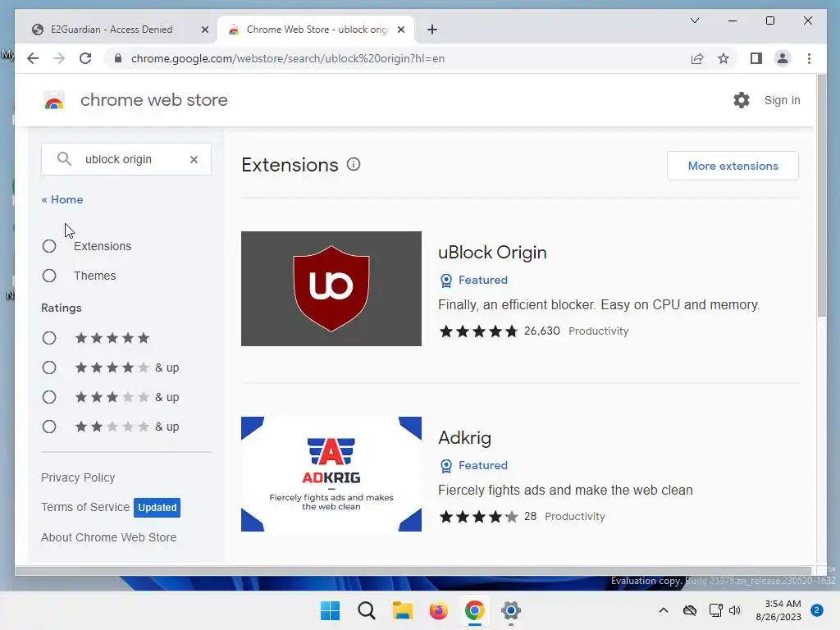Close the Chrome Web Store tab
Viewport: 840px width, 630px height.
point(400,30)
